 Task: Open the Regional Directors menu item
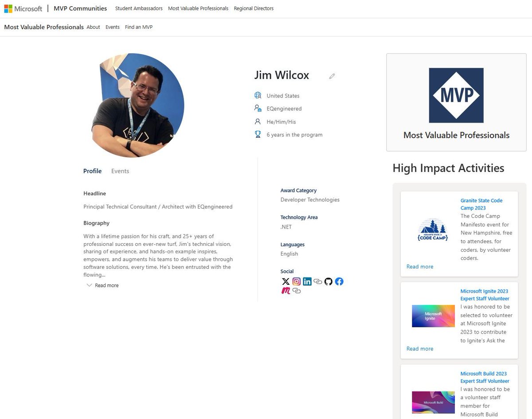(x=254, y=8)
